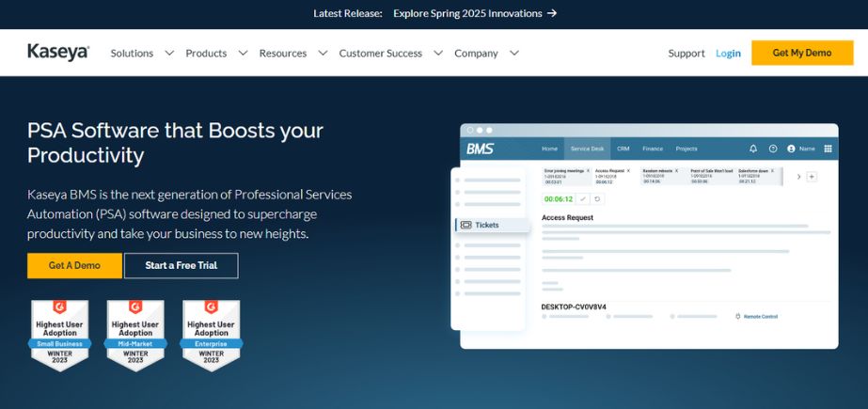The image size is (868, 409).
Task: Close the Salesforce down ticket tab
Action: click(x=772, y=170)
